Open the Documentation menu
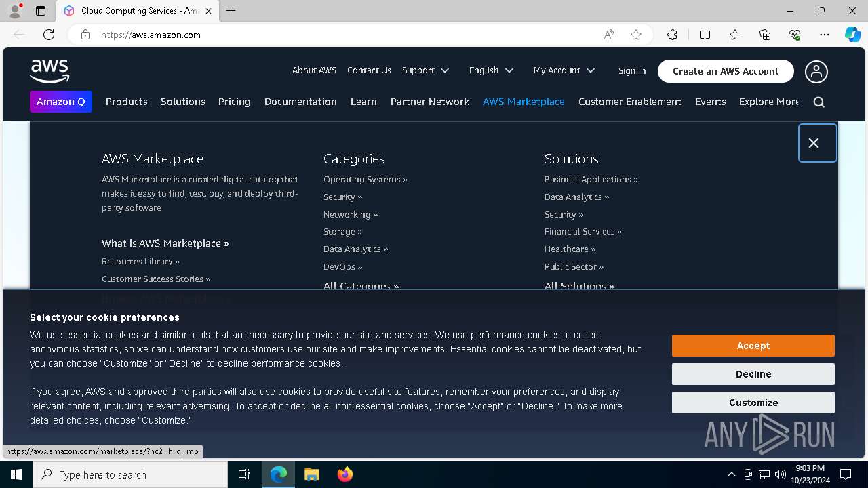This screenshot has width=868, height=488. pyautogui.click(x=300, y=102)
